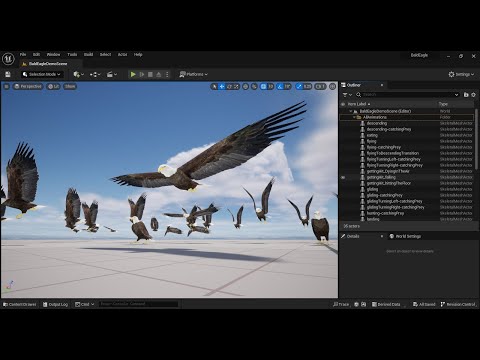Screen dimensions: 480x360
Task: Open the Selection Mode dropdown
Action: point(41,74)
